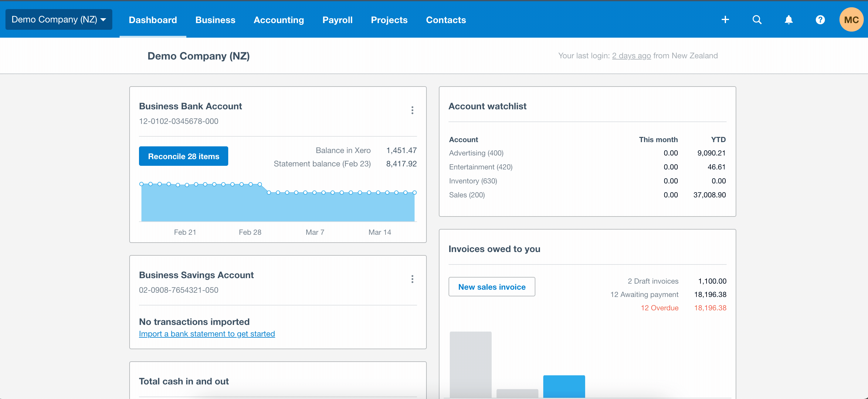868x399 pixels.
Task: Open the Business menu
Action: (215, 20)
